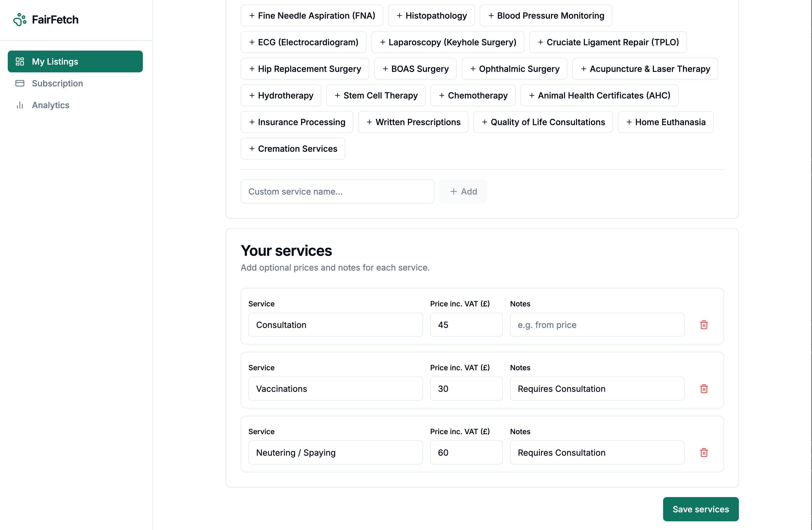Remove the Vaccinations row via its trash icon

point(704,388)
